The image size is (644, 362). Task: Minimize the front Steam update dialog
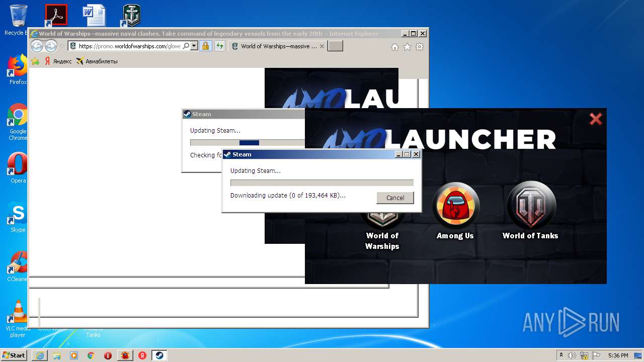399,154
